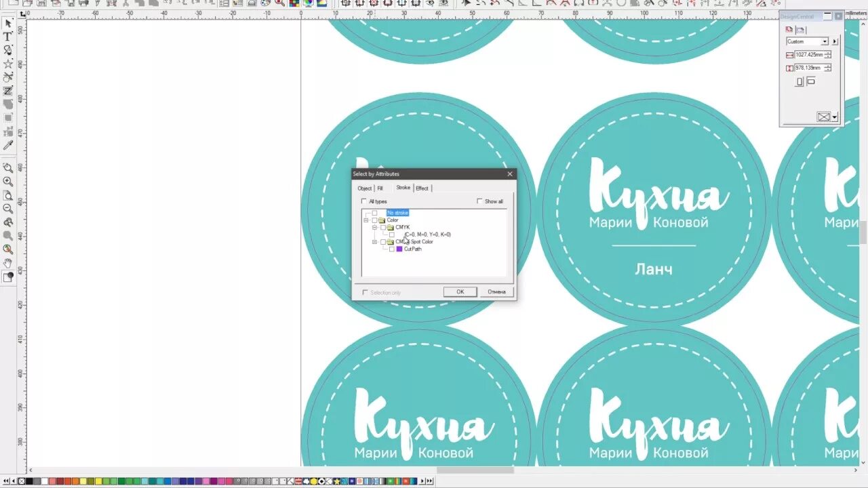Click the topmost magnifier zoom tool
The height and width of the screenshot is (488, 868).
click(x=8, y=168)
